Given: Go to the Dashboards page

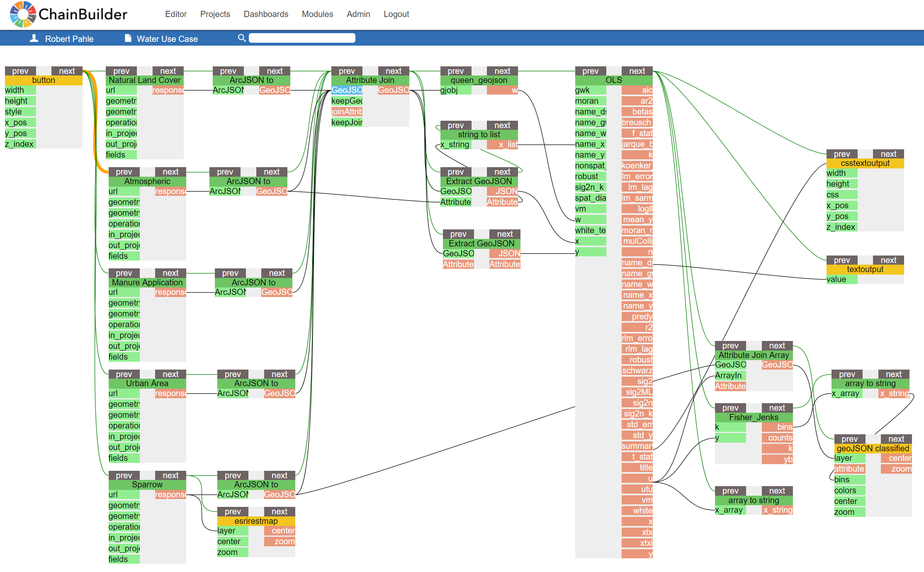Looking at the screenshot, I should tap(266, 14).
